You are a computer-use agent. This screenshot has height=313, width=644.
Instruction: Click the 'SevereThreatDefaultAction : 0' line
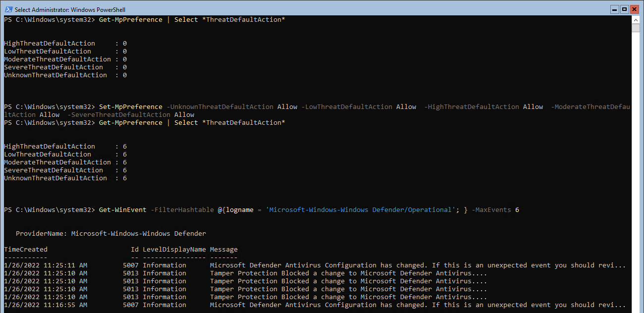click(65, 67)
